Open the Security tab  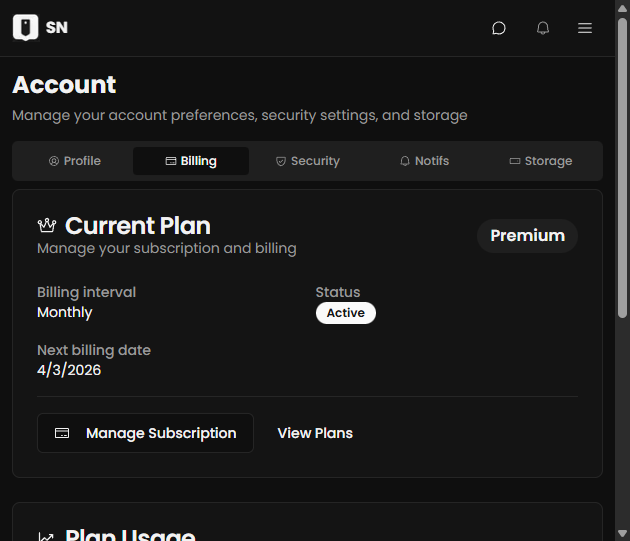click(x=307, y=161)
